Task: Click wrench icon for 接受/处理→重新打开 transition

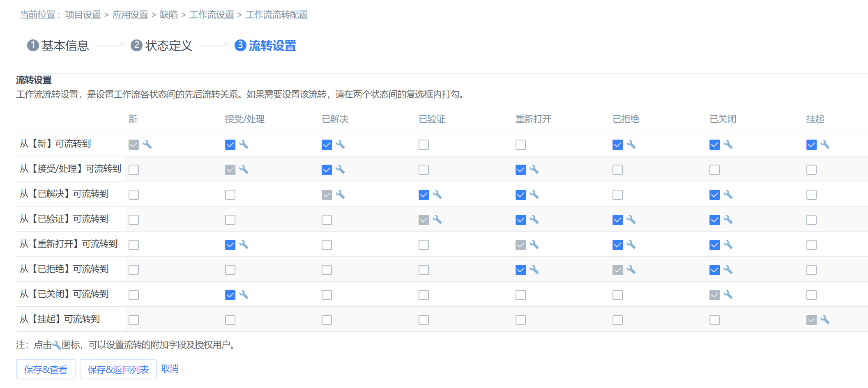Action: (535, 170)
